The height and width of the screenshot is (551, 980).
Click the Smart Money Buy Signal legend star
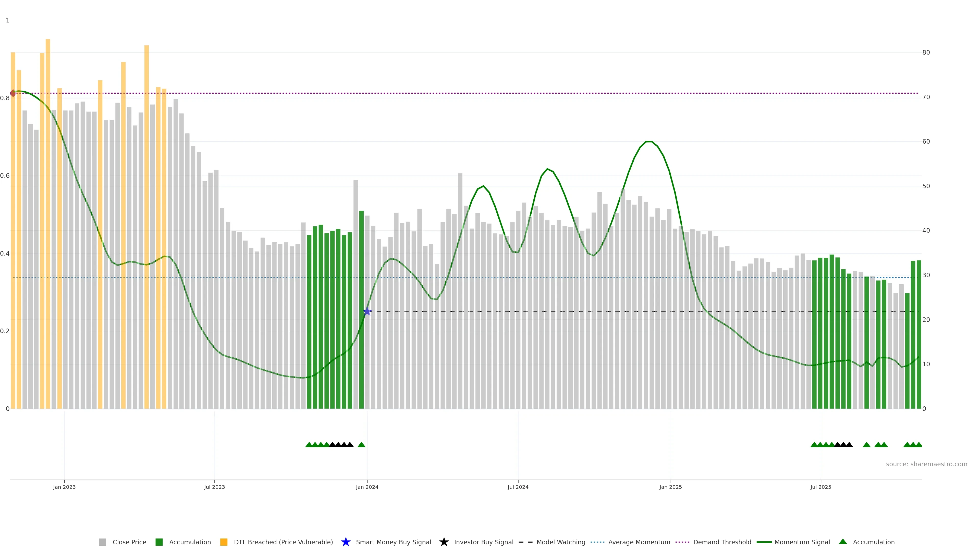point(346,542)
